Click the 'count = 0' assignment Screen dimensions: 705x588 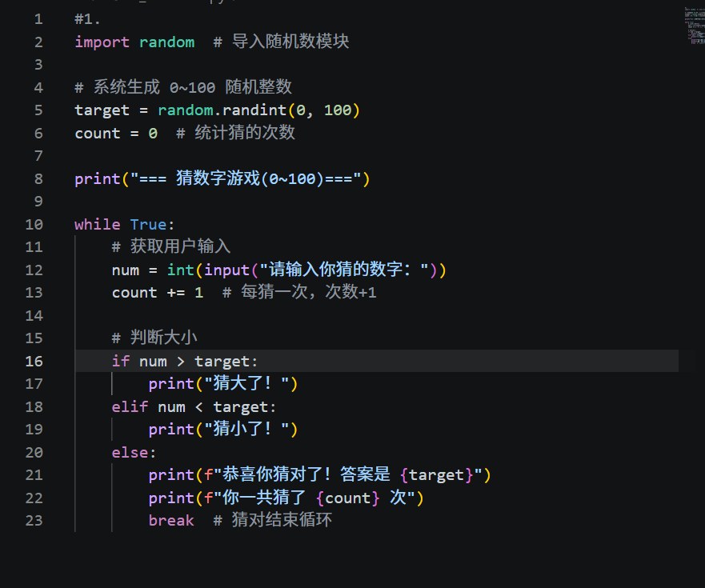116,134
